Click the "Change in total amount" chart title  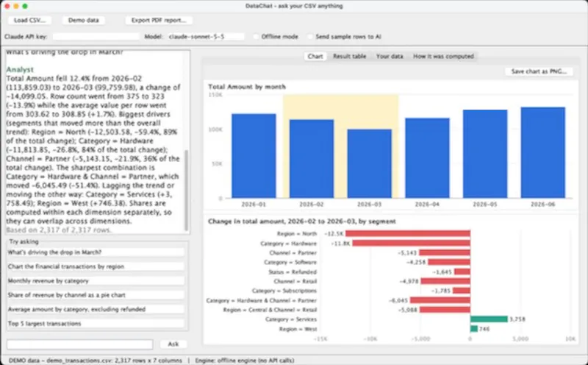302,222
